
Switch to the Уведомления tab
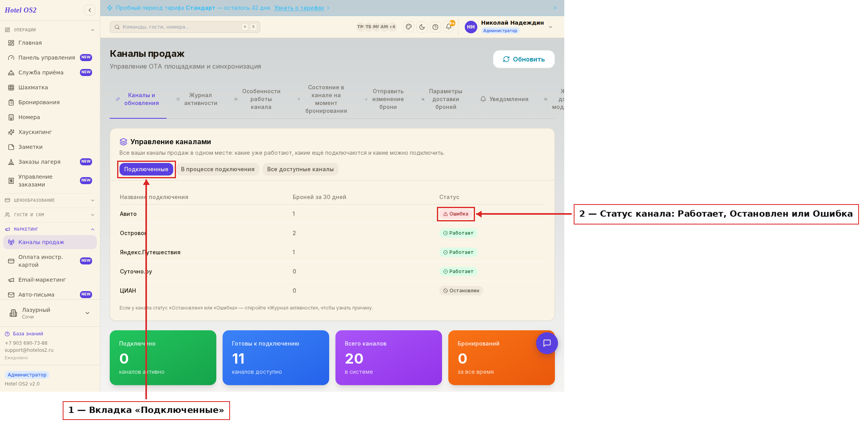[504, 99]
